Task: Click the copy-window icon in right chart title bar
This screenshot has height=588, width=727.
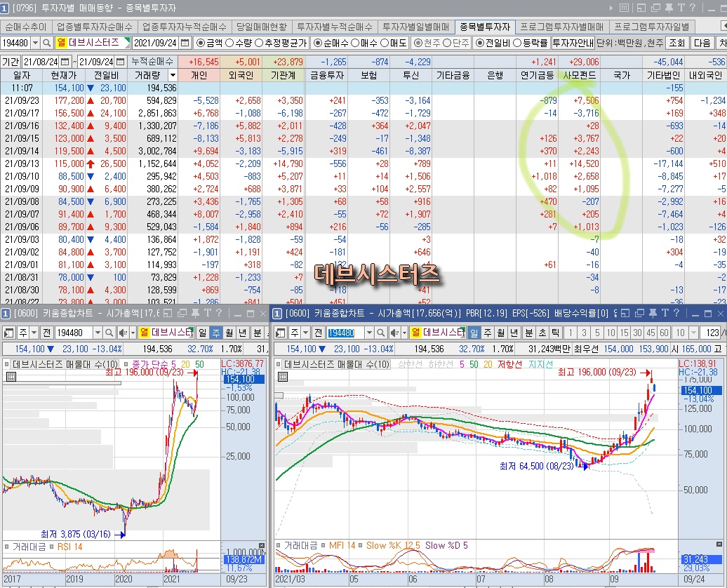Action: click(x=639, y=314)
